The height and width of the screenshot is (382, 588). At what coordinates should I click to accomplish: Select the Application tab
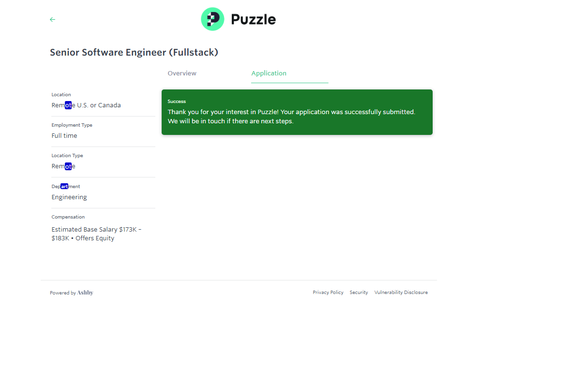(x=269, y=73)
